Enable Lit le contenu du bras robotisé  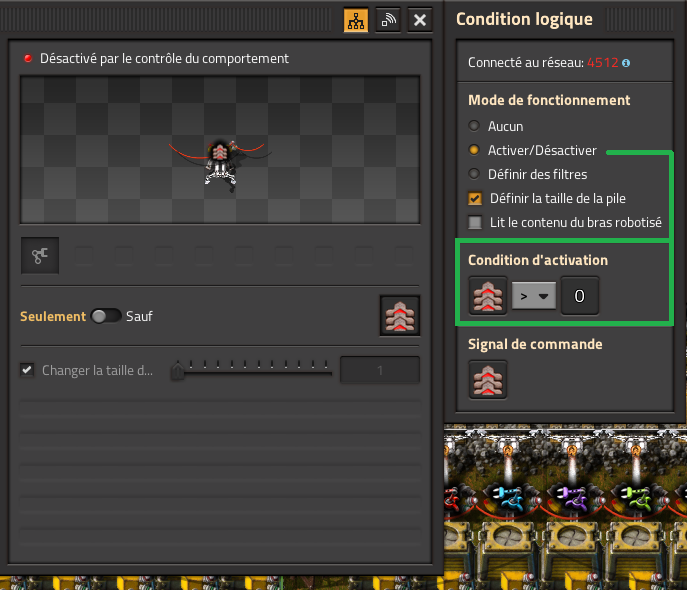tap(475, 223)
